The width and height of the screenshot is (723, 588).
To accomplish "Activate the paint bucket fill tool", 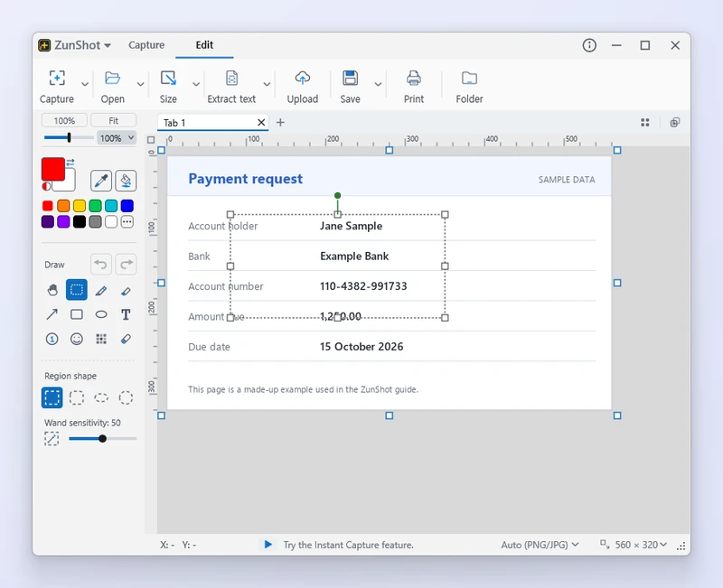I will (x=126, y=180).
